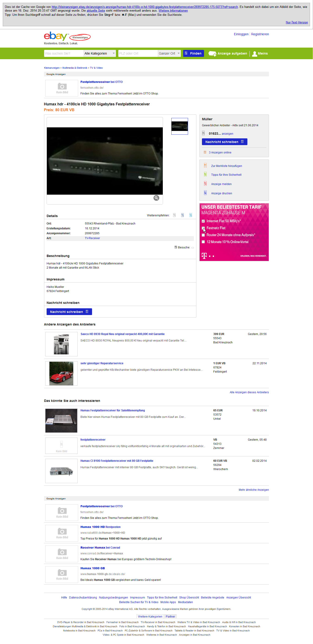Click Kein Bild camera icon of top OTTO ad
Image resolution: width=313 pixels, height=644 pixels.
tap(62, 88)
